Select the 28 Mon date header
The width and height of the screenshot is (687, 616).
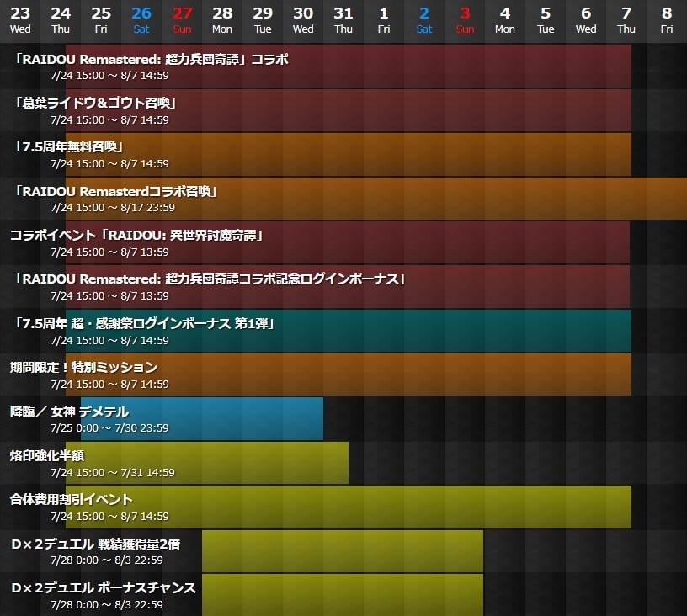click(x=222, y=21)
